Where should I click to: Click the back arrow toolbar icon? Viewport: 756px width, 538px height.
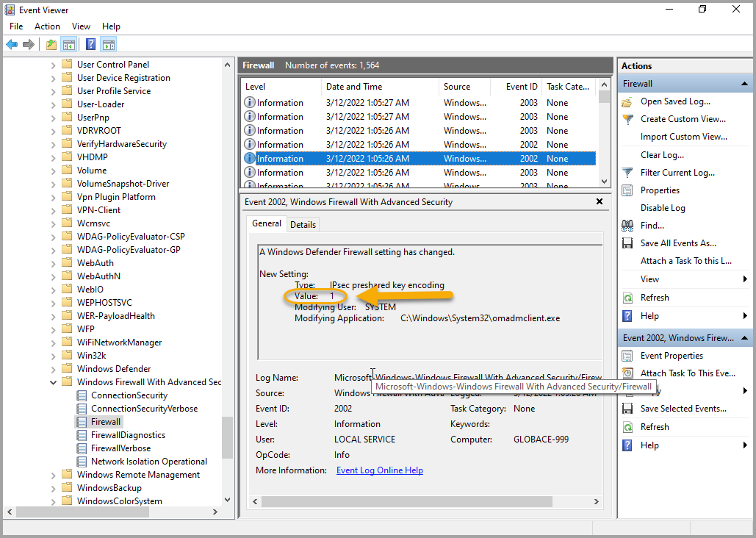12,45
